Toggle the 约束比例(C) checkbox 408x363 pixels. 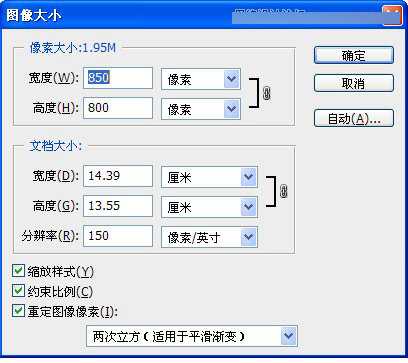pyautogui.click(x=18, y=291)
